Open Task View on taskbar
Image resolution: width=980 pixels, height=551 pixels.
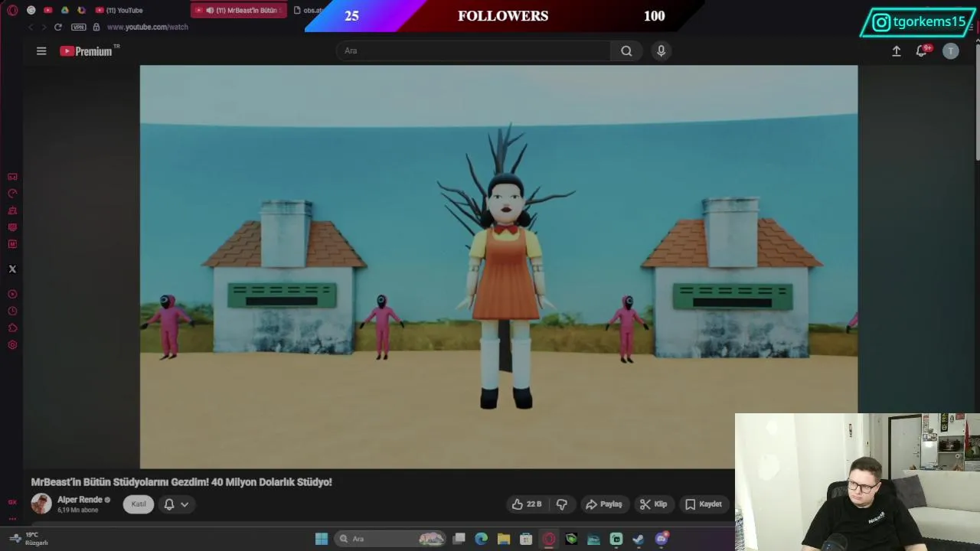(x=459, y=539)
